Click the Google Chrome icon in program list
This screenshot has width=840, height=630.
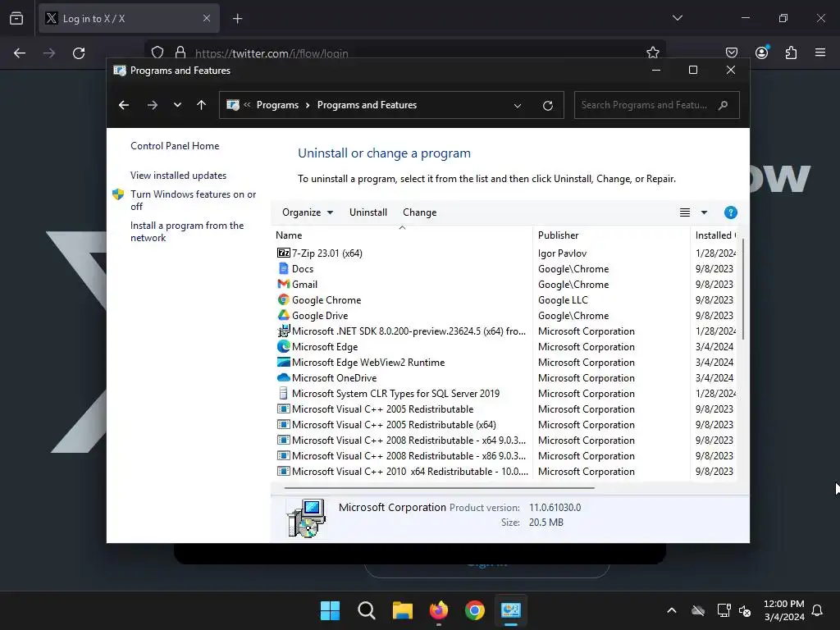click(283, 299)
